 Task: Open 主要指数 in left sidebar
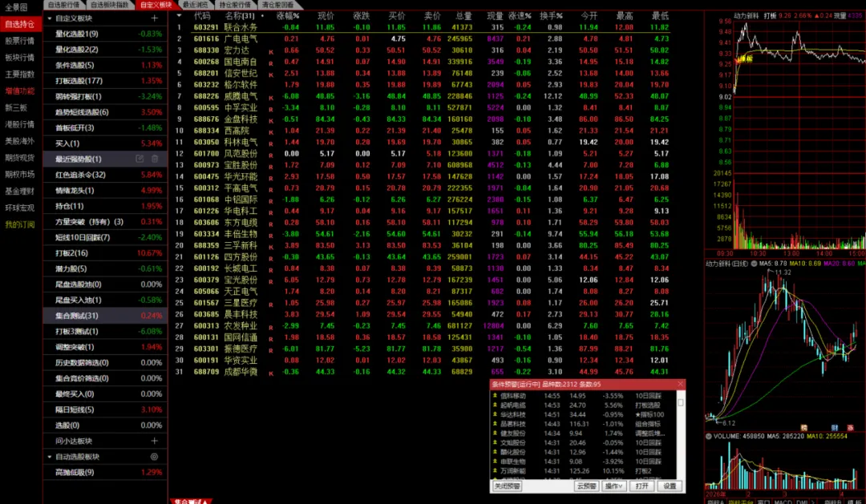pyautogui.click(x=20, y=74)
